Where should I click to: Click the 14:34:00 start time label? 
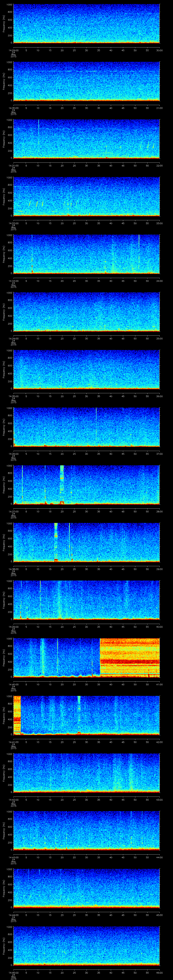[13, 339]
